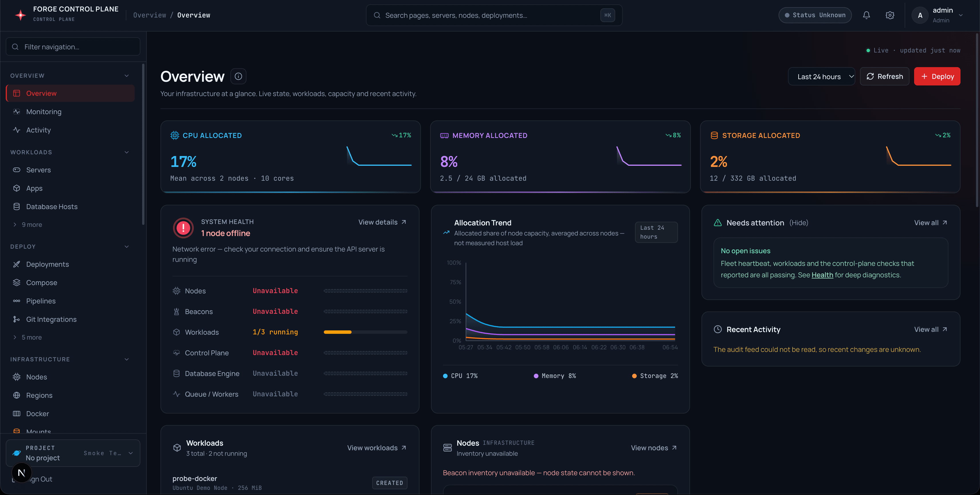Click the Nodes infrastructure server icon
980x495 pixels.
point(447,448)
